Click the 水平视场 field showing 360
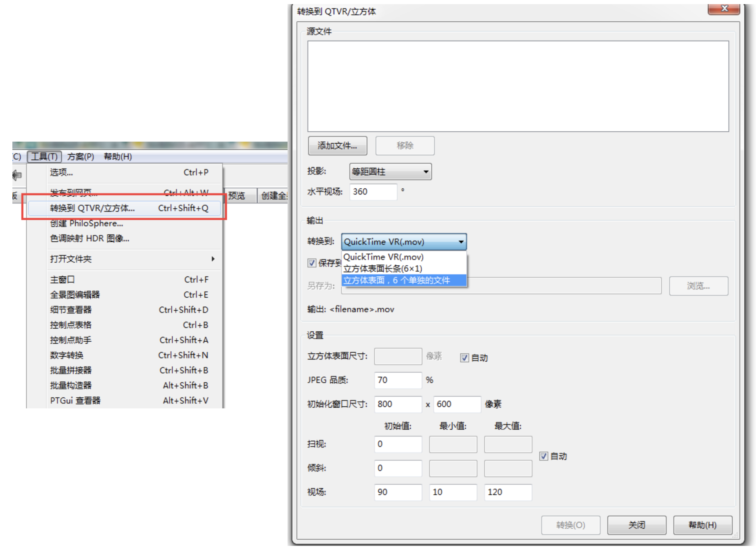 [373, 191]
